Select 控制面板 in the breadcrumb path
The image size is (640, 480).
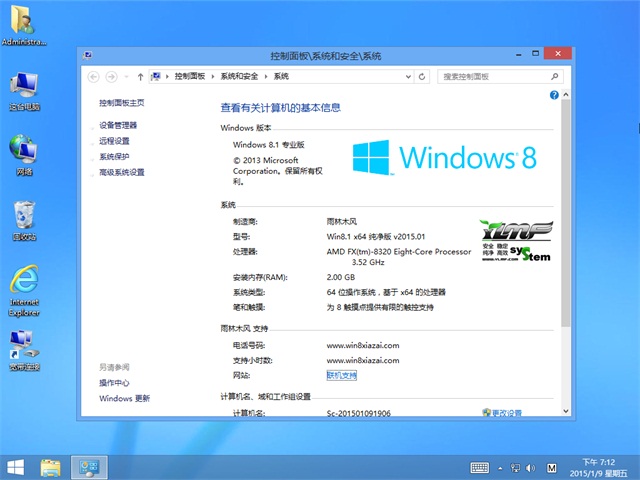(189, 76)
